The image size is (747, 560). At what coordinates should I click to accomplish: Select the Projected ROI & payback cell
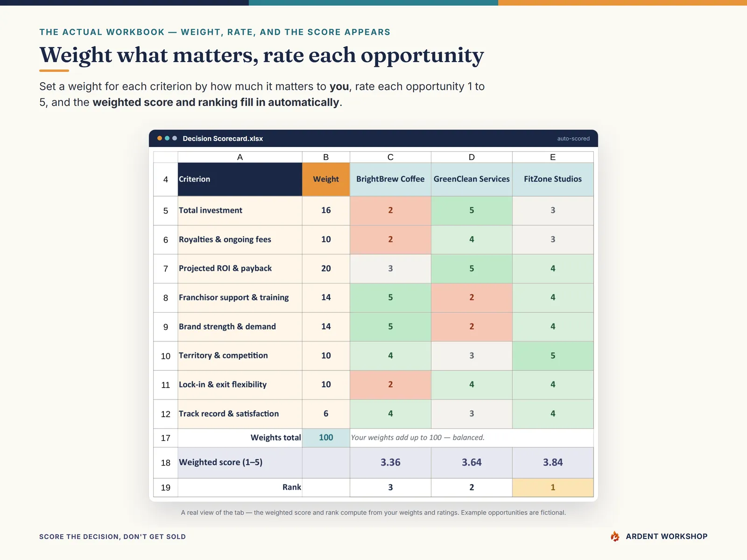click(240, 268)
